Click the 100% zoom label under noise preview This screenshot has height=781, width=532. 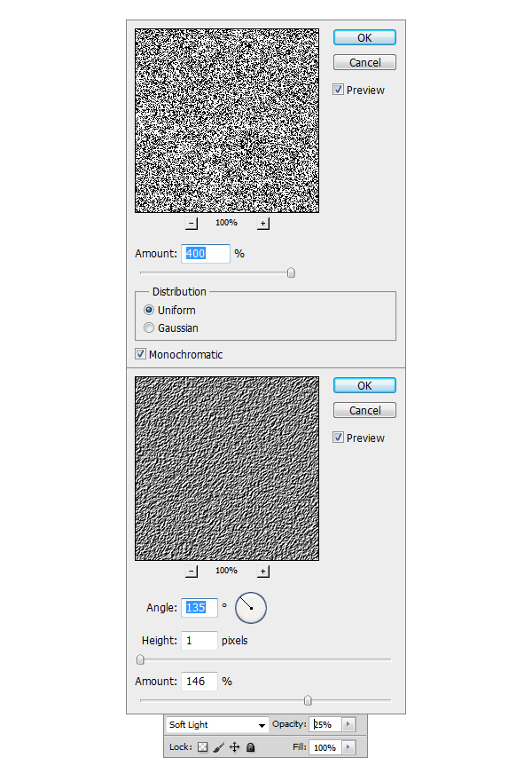point(226,223)
